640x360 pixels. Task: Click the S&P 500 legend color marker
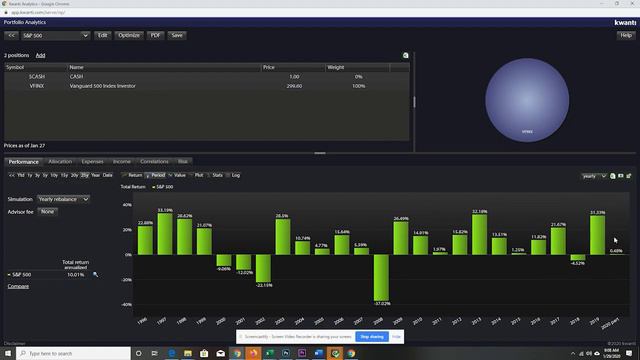153,187
